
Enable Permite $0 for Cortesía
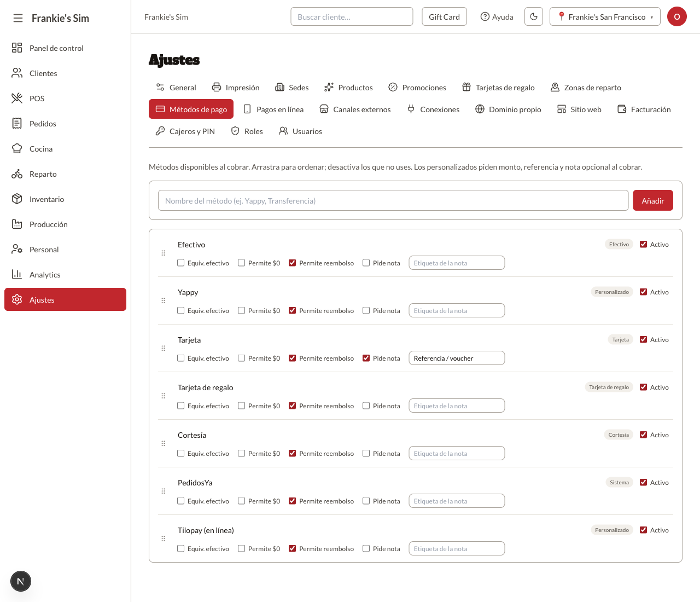point(242,454)
